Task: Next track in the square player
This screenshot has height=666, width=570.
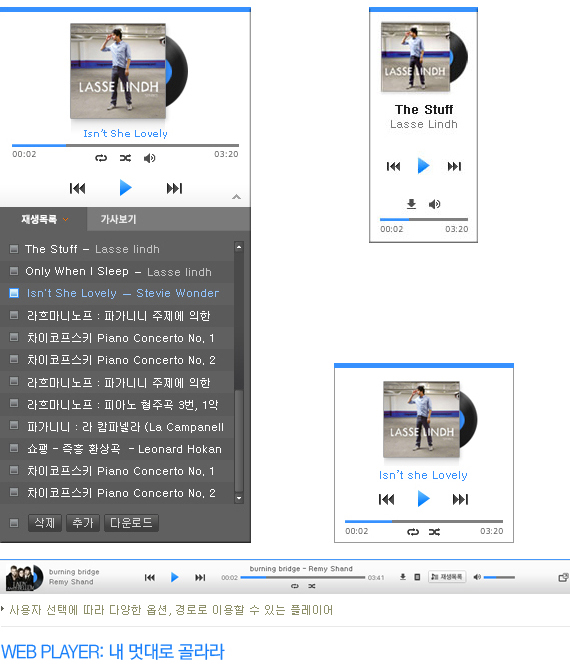Action: point(460,499)
